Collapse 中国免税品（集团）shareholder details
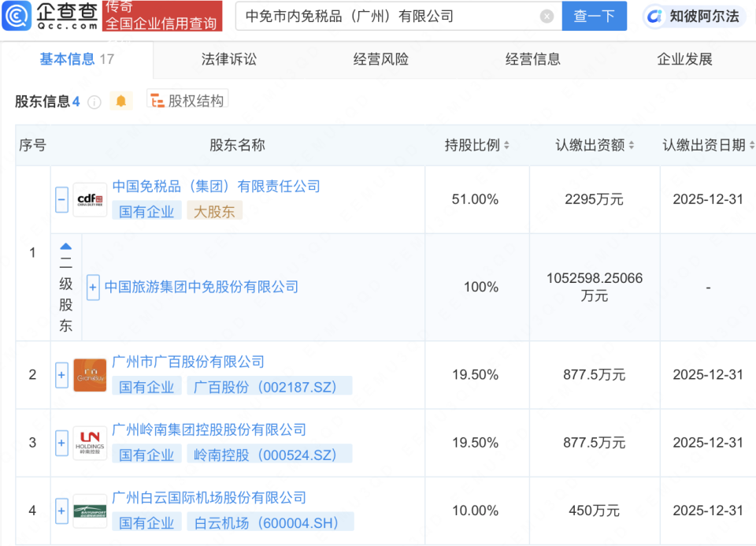756x546 pixels. (x=61, y=199)
